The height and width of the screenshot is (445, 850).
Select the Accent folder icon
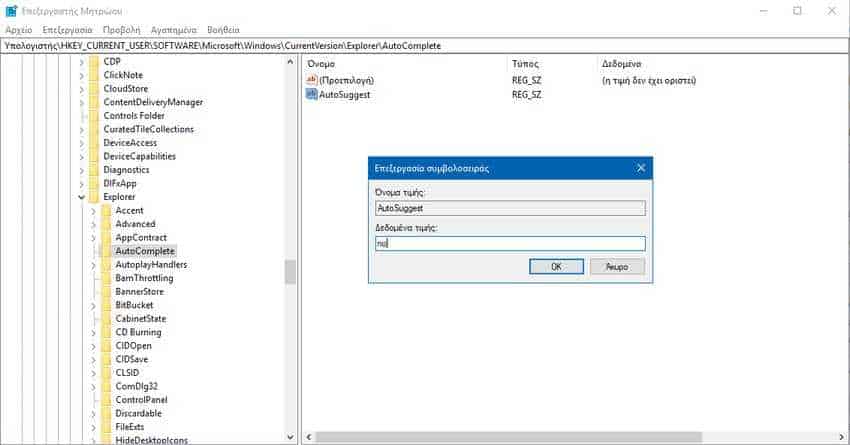106,210
